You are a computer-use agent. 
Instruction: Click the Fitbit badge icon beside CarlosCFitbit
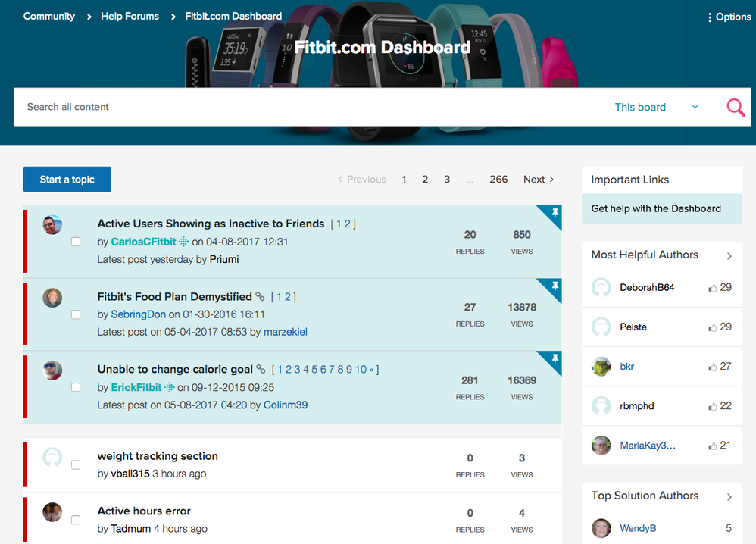coord(183,242)
